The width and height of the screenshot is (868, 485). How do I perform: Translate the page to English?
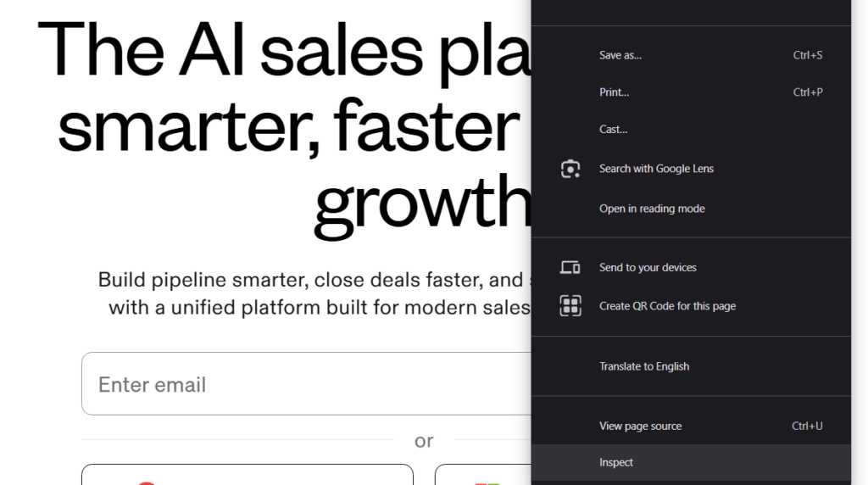[x=644, y=366]
